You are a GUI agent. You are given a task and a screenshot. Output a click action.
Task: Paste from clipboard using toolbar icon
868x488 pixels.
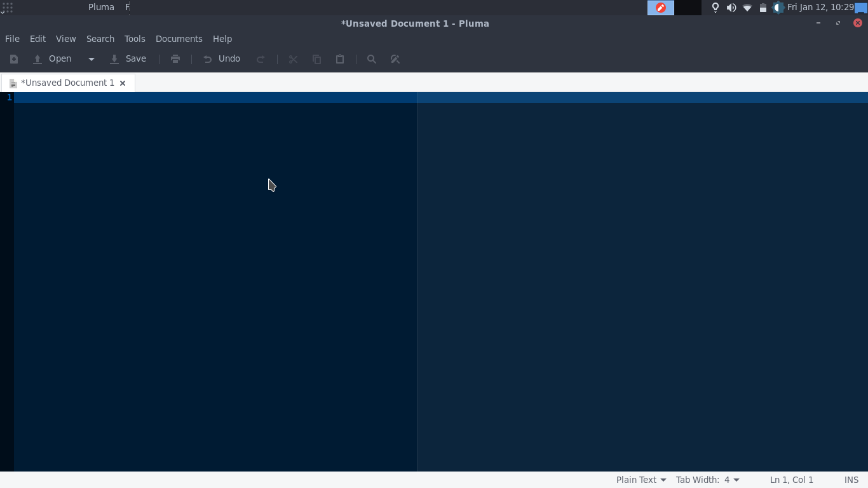[340, 59]
